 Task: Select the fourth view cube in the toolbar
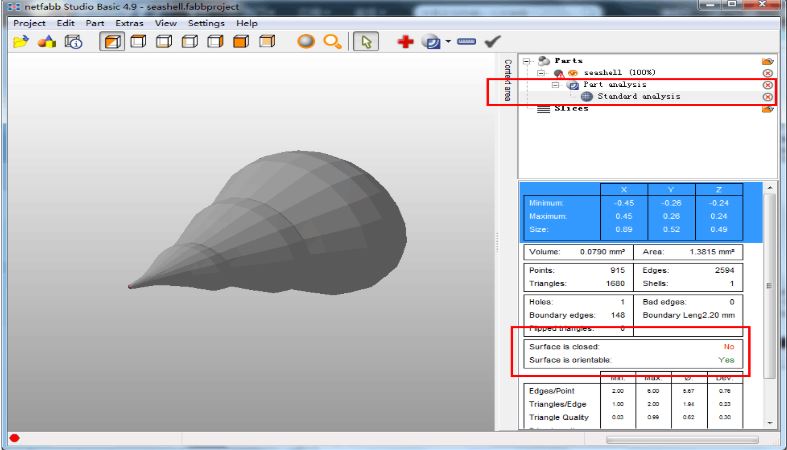pos(189,42)
